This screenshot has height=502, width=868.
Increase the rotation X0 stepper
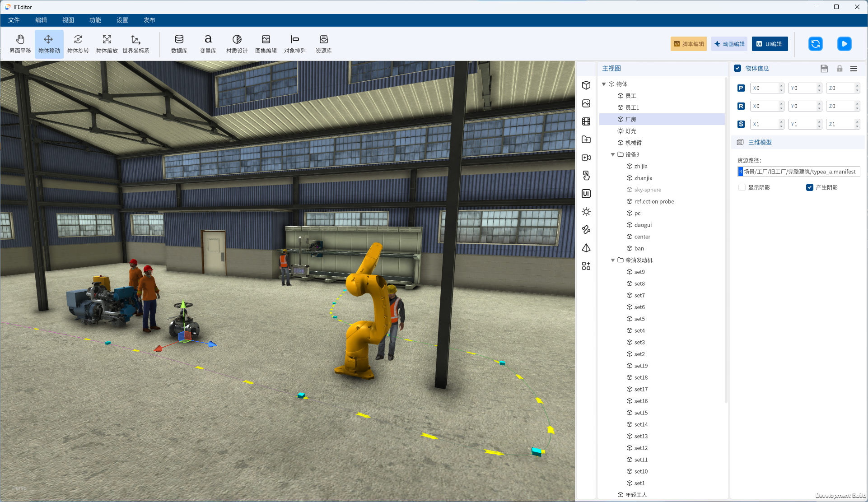point(781,104)
